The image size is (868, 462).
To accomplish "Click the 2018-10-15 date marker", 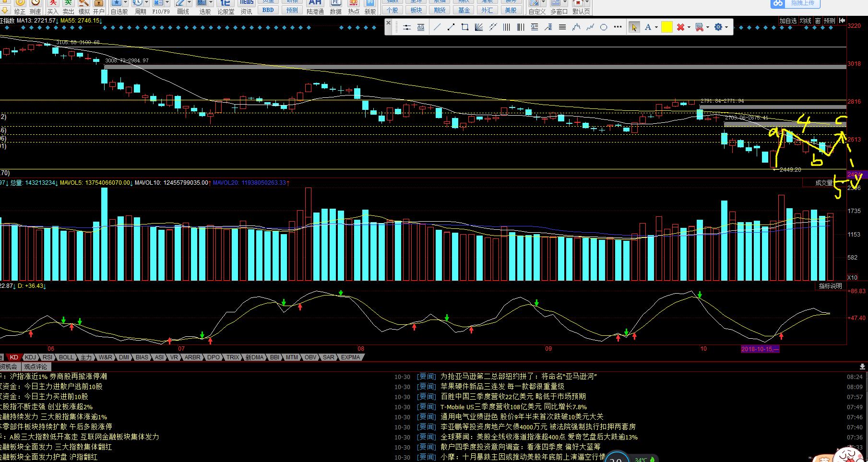I will pos(760,349).
